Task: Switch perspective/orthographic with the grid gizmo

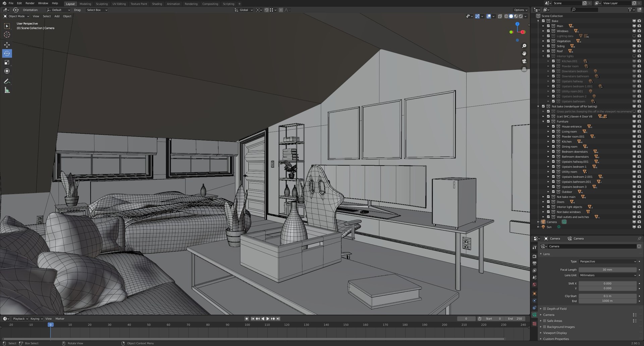Action: click(524, 69)
